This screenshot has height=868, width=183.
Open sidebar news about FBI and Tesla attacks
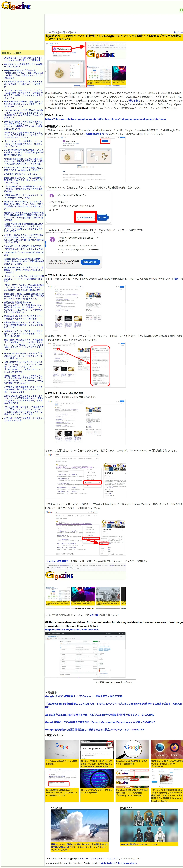pos(24,65)
